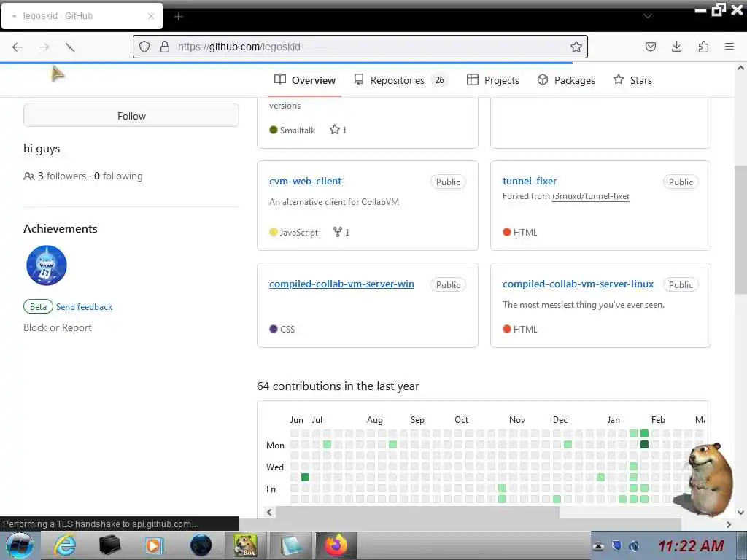Click the black box taskbar icon
Screen dimensions: 747x560
[109, 545]
